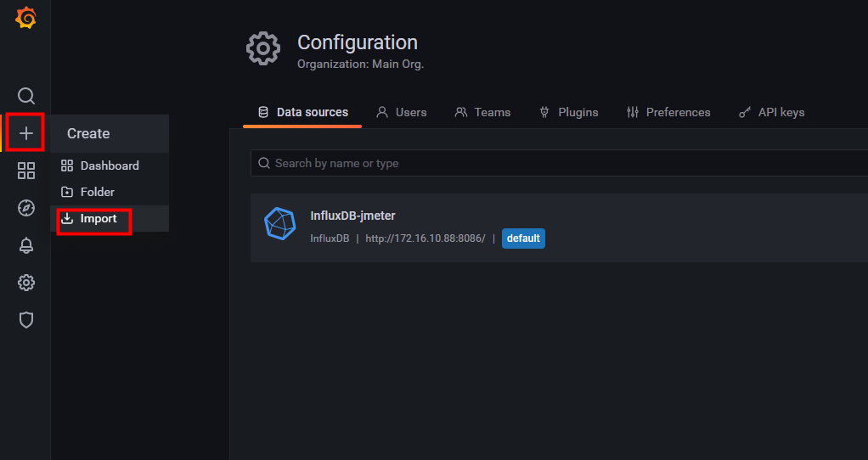Click the Create menu header
The height and width of the screenshot is (460, 868).
(110, 133)
